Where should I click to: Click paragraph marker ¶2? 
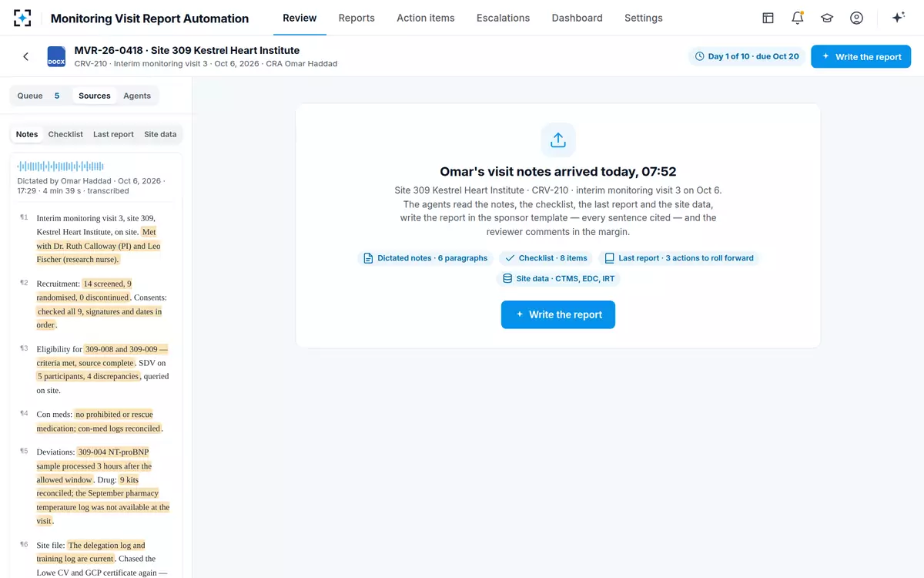tap(24, 283)
